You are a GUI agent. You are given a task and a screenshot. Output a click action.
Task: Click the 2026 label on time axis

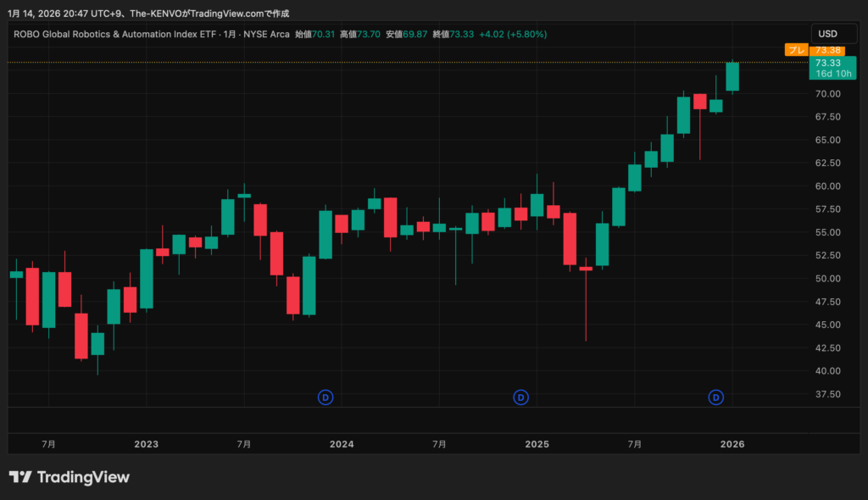coord(732,444)
